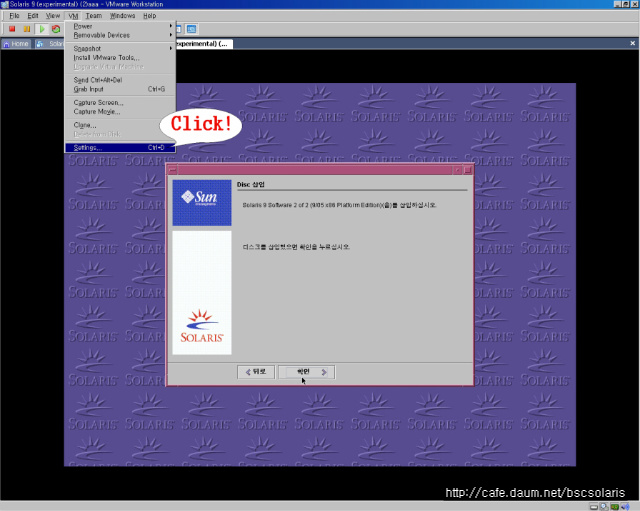
Task: Switch to the partly hidden Solaris tab
Action: pyautogui.click(x=50, y=44)
